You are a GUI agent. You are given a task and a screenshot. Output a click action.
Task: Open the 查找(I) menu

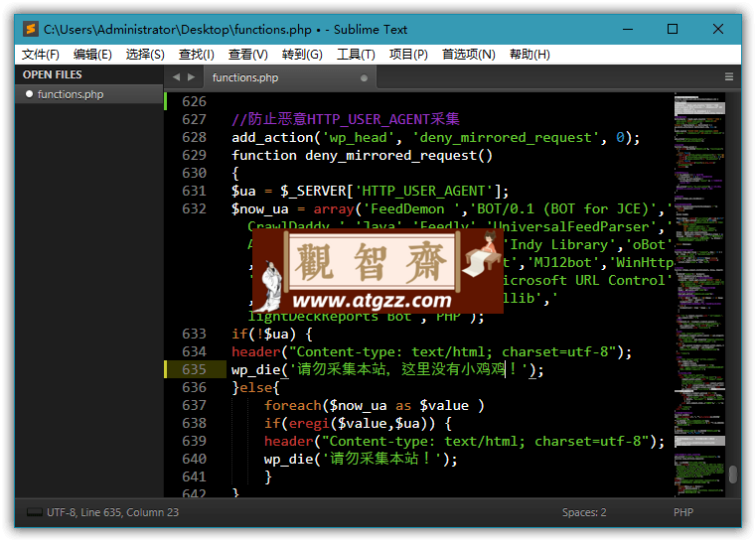coord(197,55)
